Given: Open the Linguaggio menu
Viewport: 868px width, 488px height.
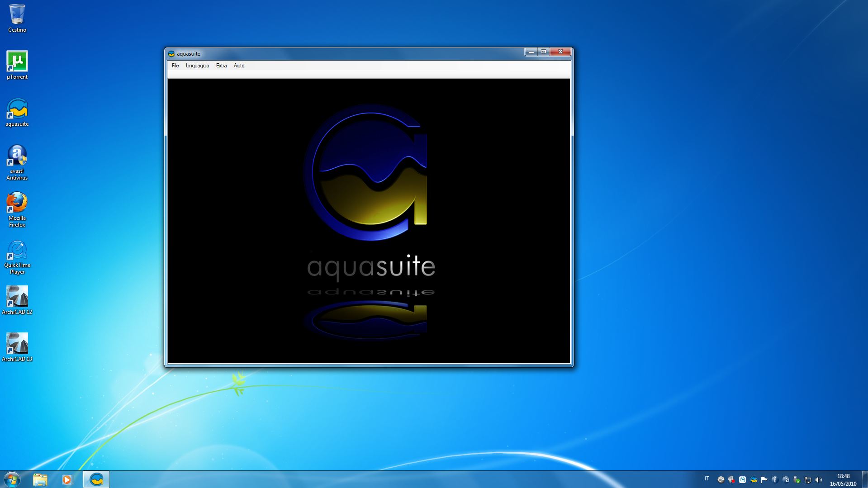Looking at the screenshot, I should (x=197, y=66).
